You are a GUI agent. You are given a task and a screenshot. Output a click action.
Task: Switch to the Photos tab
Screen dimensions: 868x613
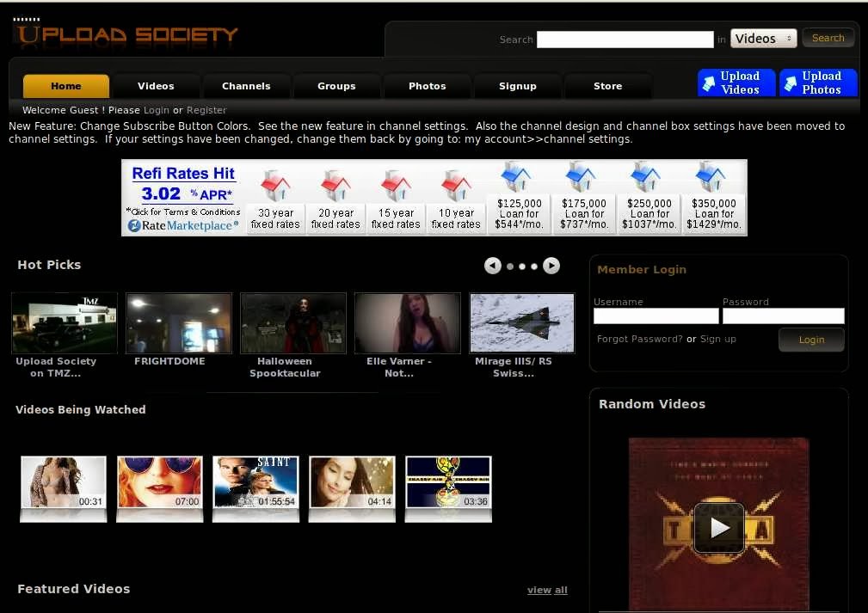[427, 86]
